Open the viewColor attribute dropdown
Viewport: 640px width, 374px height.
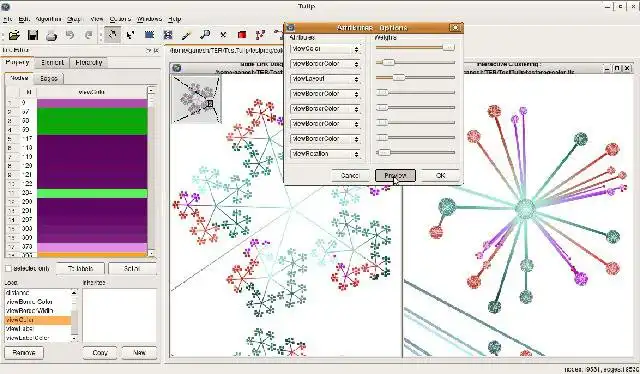325,49
